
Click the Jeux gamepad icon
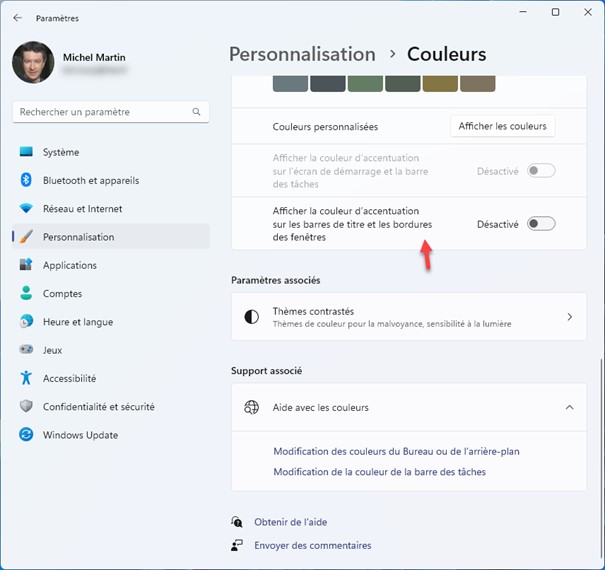click(26, 350)
